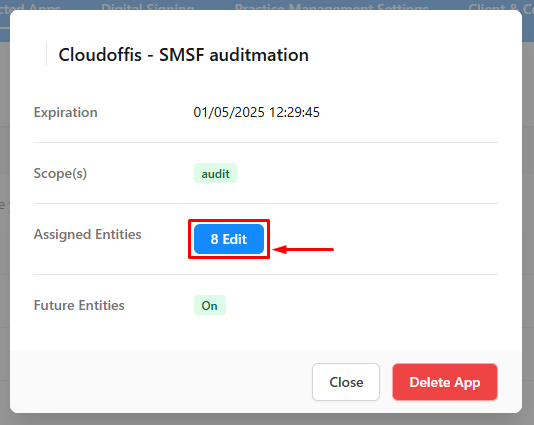This screenshot has width=534, height=425.
Task: Click the gray footer area left of Close
Action: coord(160,382)
